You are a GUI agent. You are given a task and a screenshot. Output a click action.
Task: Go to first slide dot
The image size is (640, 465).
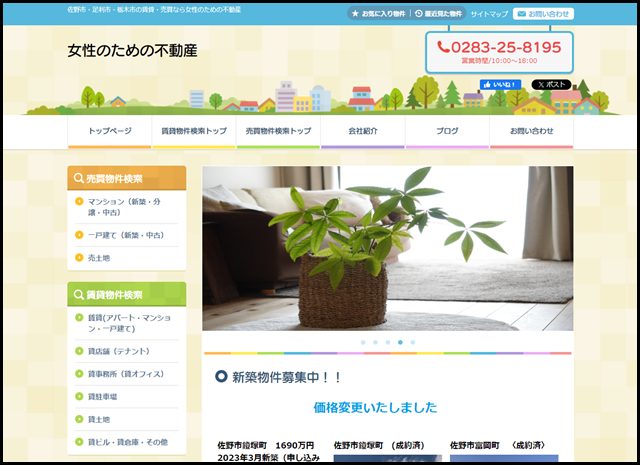point(363,342)
